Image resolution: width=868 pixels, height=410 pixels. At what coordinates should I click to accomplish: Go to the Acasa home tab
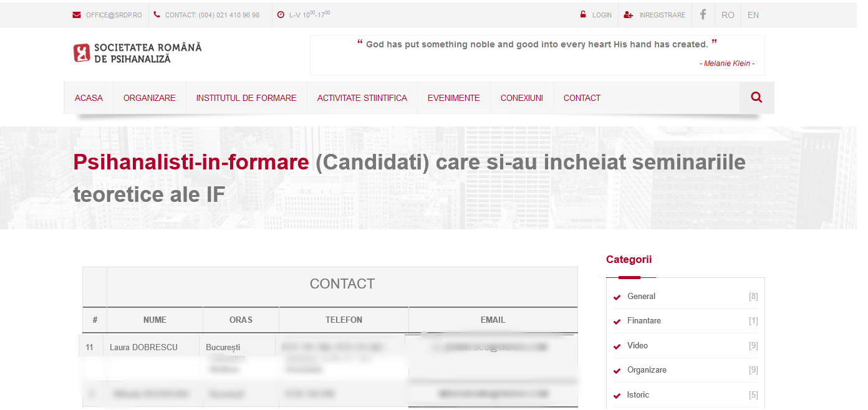pos(89,98)
